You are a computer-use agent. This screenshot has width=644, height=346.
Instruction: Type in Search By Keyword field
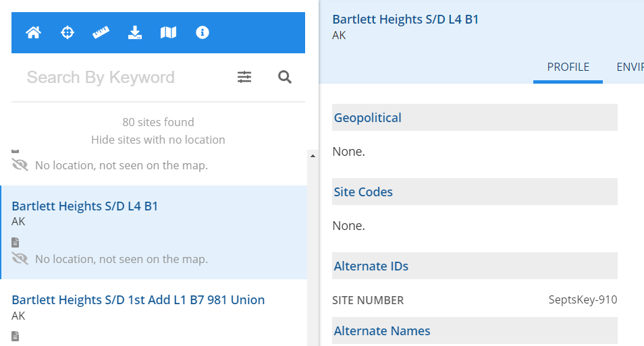(122, 78)
